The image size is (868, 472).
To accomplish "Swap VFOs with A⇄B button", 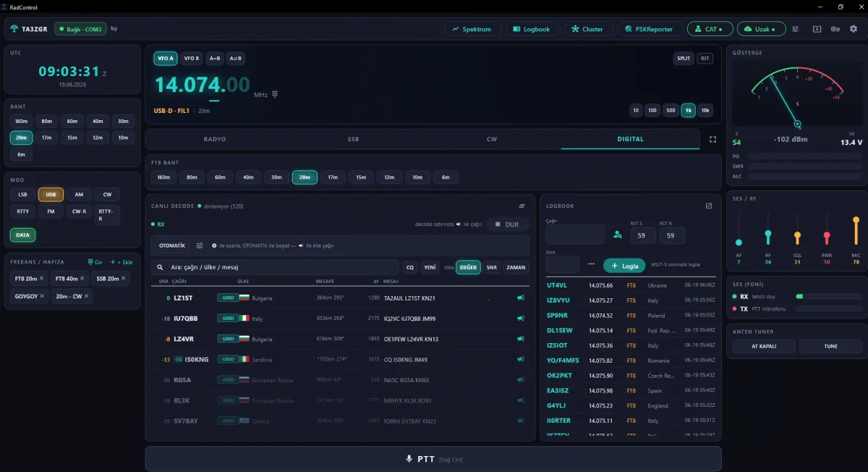I will tap(235, 58).
